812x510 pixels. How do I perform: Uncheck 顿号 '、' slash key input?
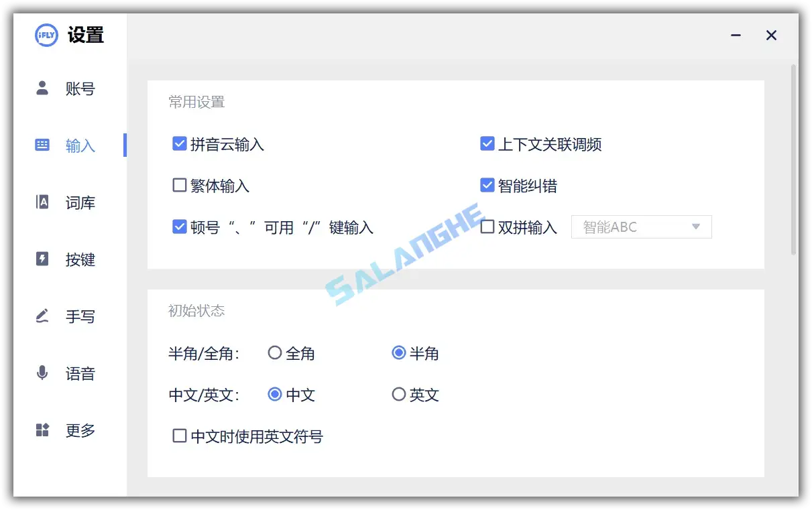coord(180,227)
